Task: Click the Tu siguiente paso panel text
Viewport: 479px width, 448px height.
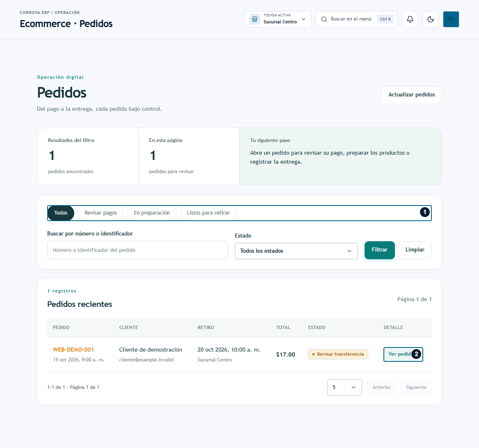Action: (330, 158)
